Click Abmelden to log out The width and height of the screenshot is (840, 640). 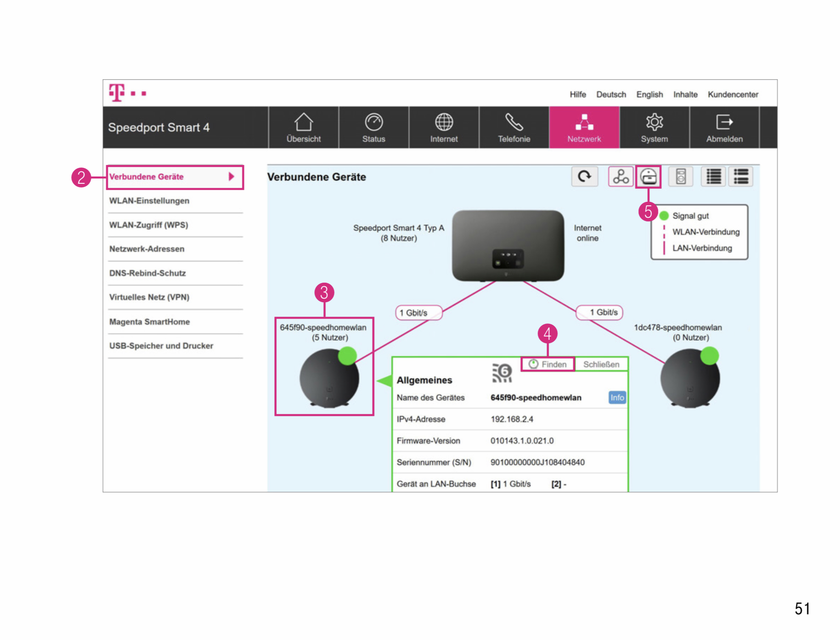pos(724,127)
